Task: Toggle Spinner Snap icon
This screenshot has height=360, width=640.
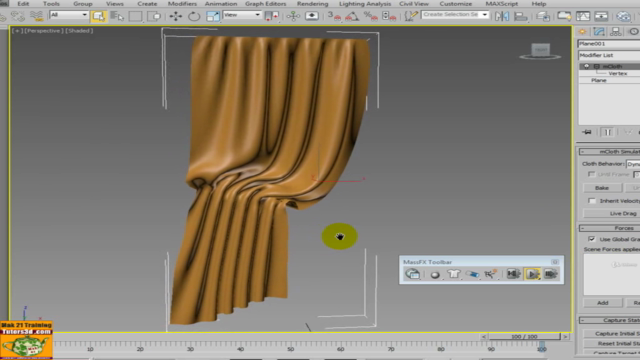Action: tap(389, 16)
